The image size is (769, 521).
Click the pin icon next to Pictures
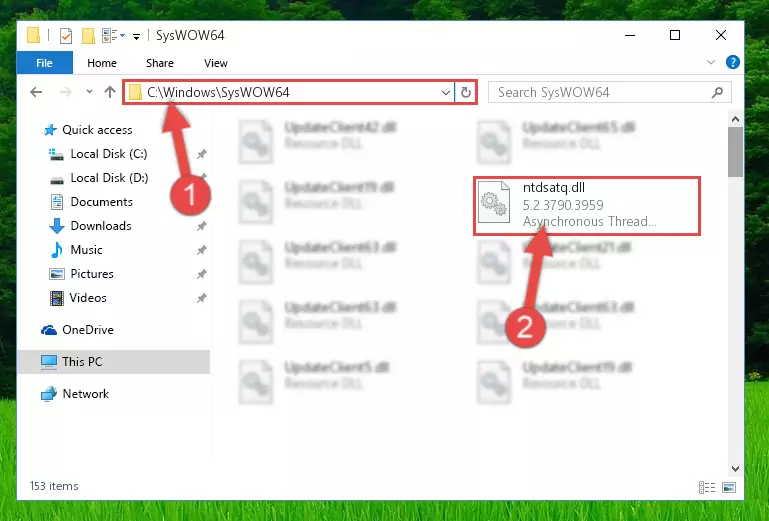tap(202, 274)
